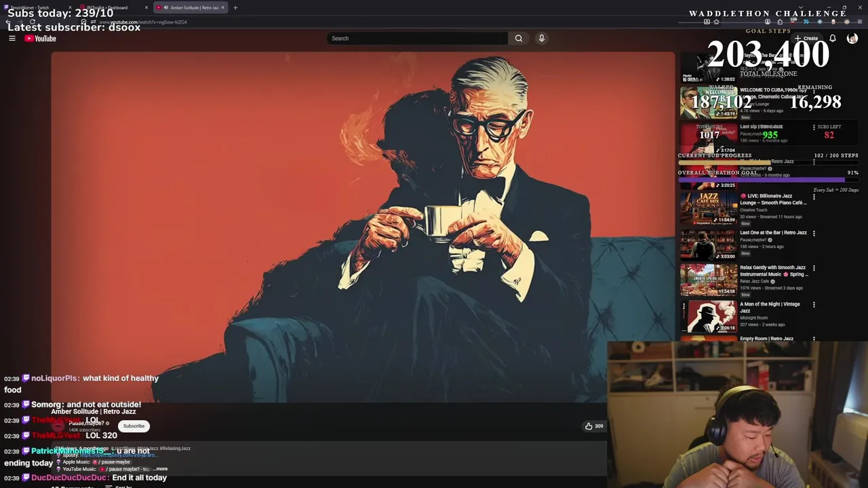Open Jazz Cafe Mix thumbnail
The height and width of the screenshot is (488, 868).
709,207
